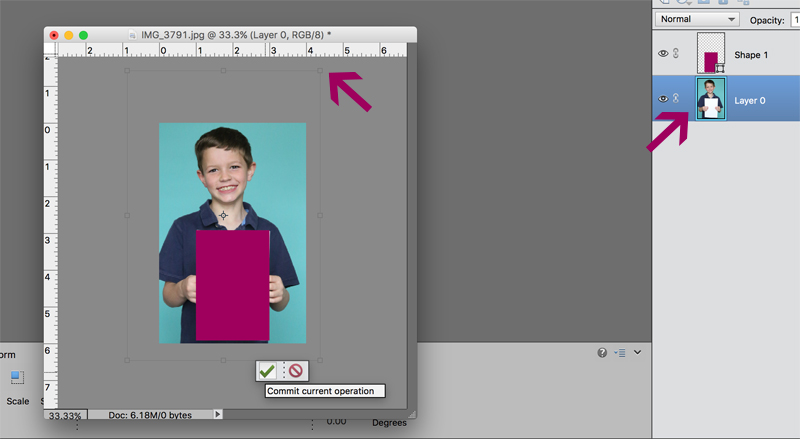Click the middle-left transform handle
800x439 pixels.
(x=127, y=215)
